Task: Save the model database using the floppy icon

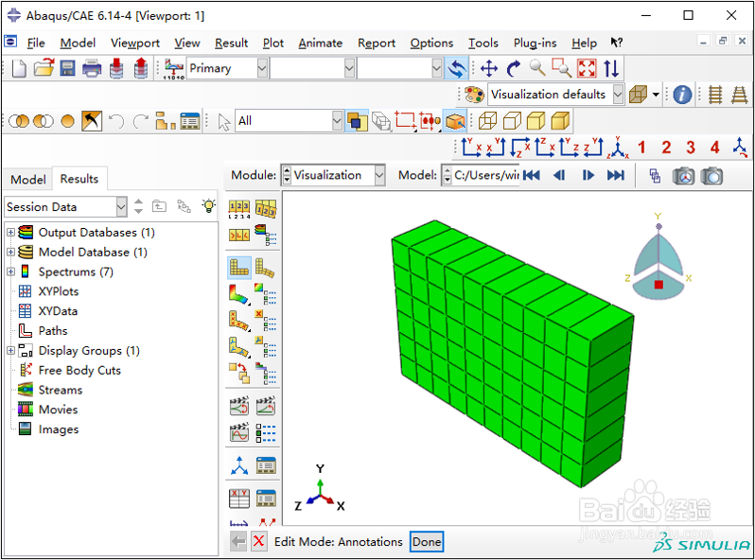Action: click(67, 68)
